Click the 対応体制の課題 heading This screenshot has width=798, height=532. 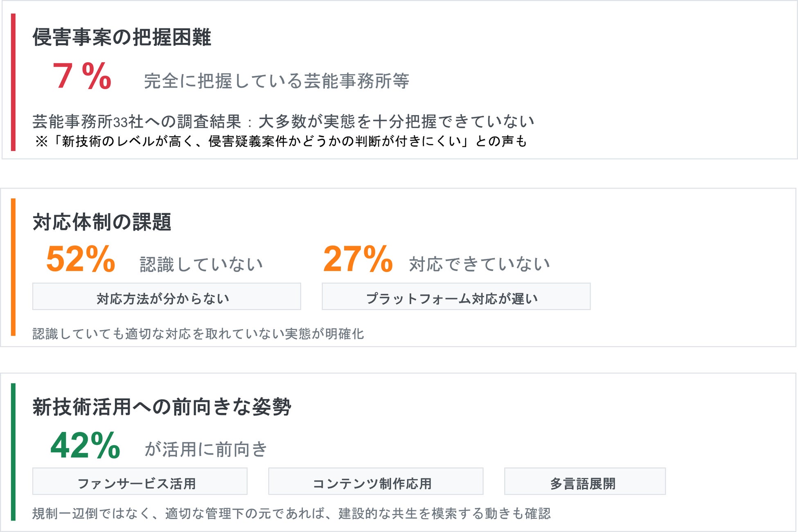point(102,222)
